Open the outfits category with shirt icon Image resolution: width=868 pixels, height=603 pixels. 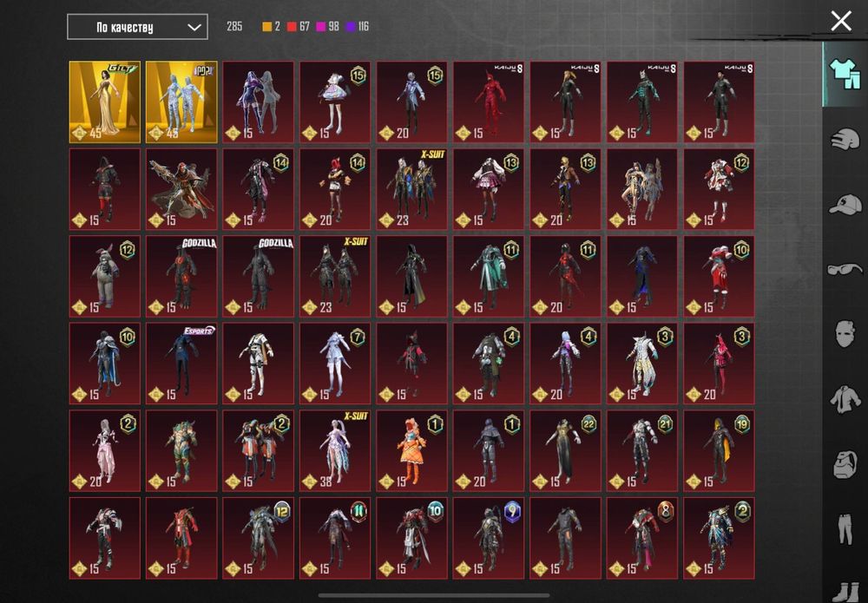tap(845, 74)
